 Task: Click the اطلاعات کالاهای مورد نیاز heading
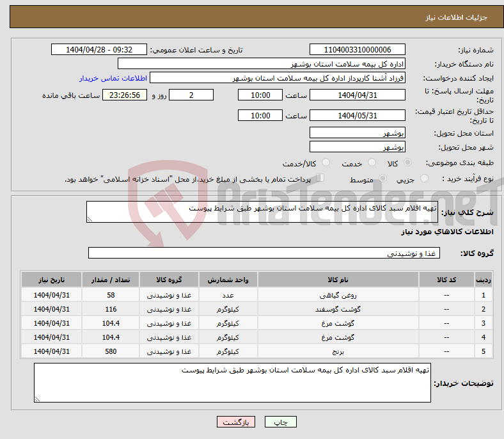click(x=447, y=232)
